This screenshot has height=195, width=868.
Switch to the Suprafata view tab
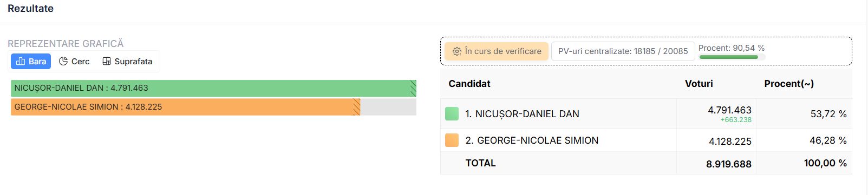point(127,62)
